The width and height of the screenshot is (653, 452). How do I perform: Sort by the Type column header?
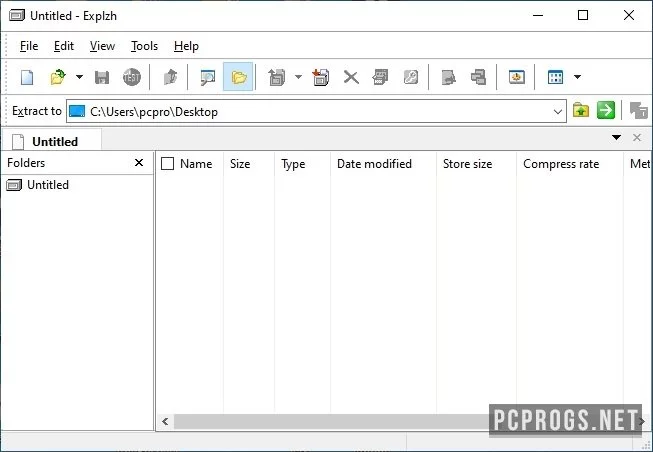tap(303, 164)
